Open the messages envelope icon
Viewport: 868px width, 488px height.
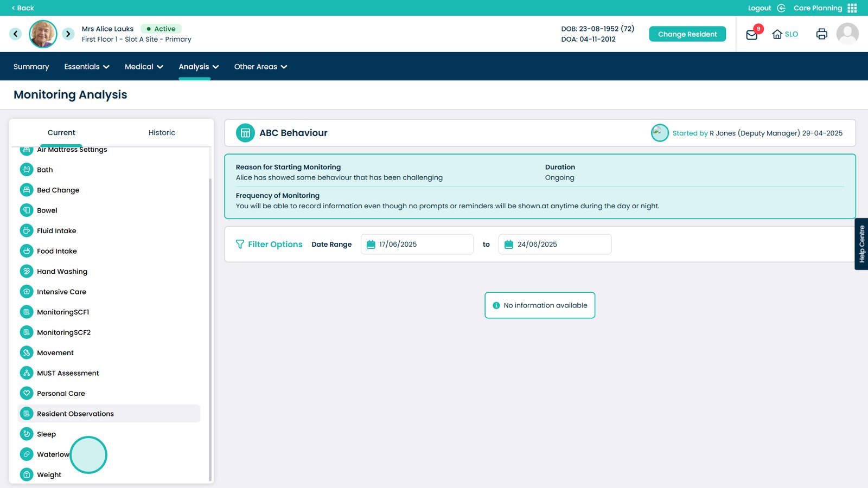[751, 35]
